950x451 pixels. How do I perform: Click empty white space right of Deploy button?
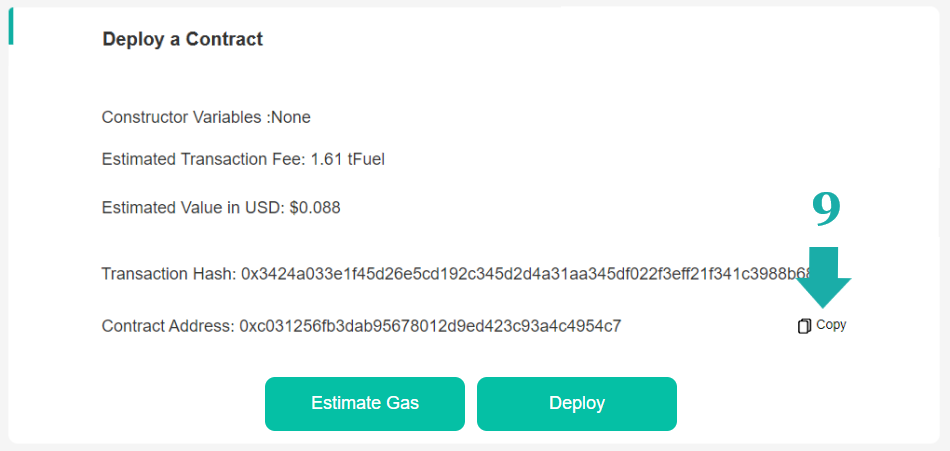[x=800, y=403]
